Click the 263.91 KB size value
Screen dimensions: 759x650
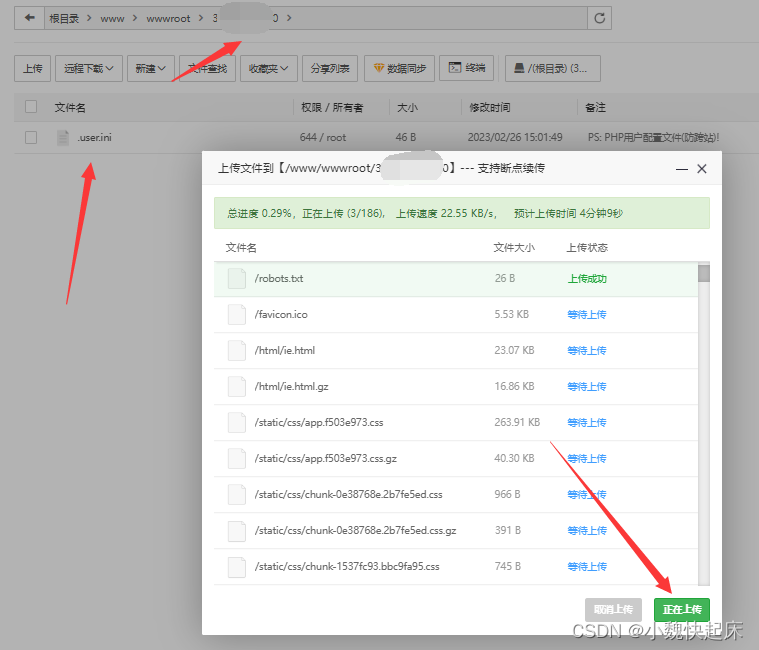(517, 422)
